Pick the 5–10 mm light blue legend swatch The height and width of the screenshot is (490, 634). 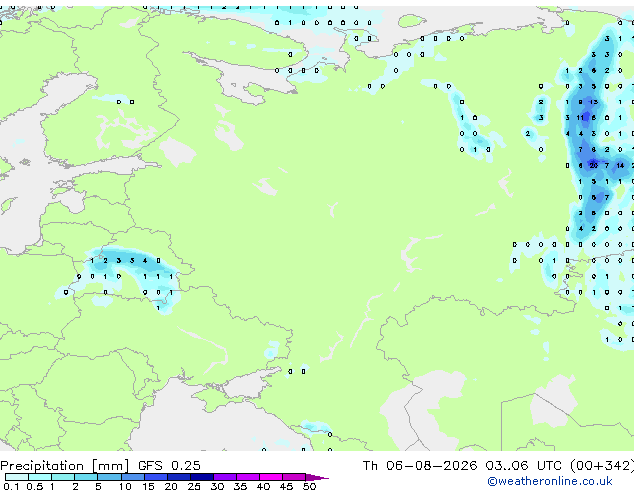[x=109, y=477]
